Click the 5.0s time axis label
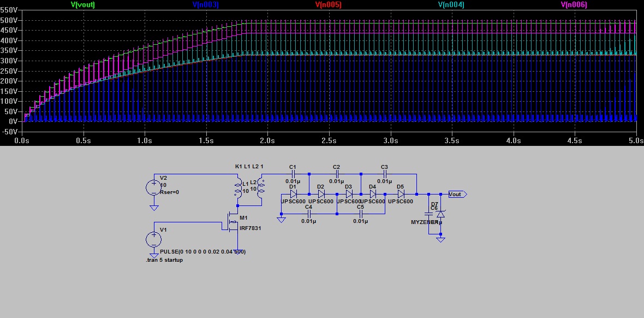The height and width of the screenshot is (318, 644). tap(636, 140)
